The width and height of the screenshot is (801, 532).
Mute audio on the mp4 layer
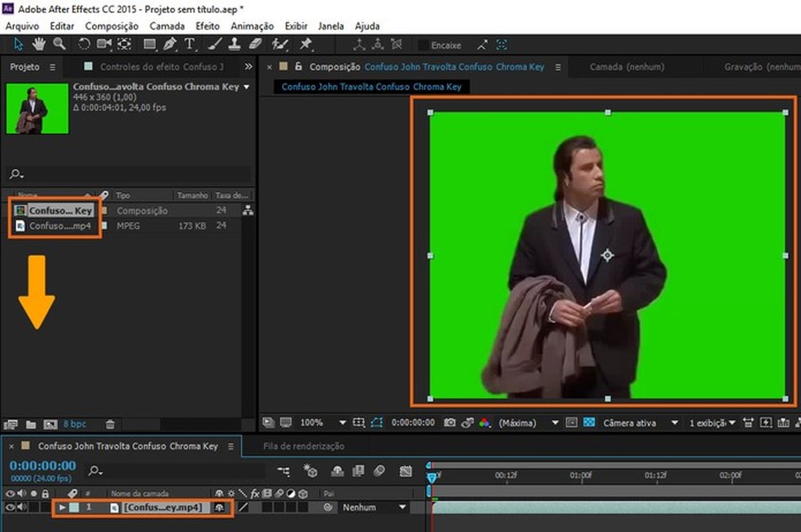22,508
